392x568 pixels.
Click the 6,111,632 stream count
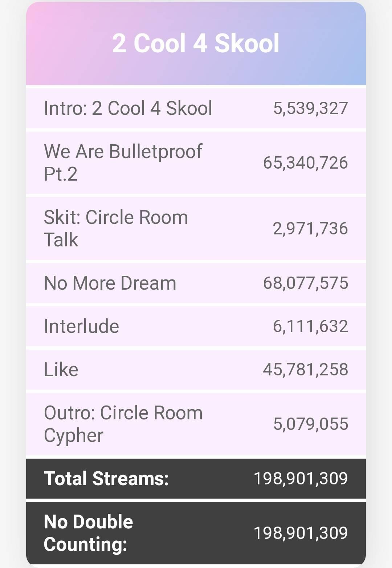310,326
